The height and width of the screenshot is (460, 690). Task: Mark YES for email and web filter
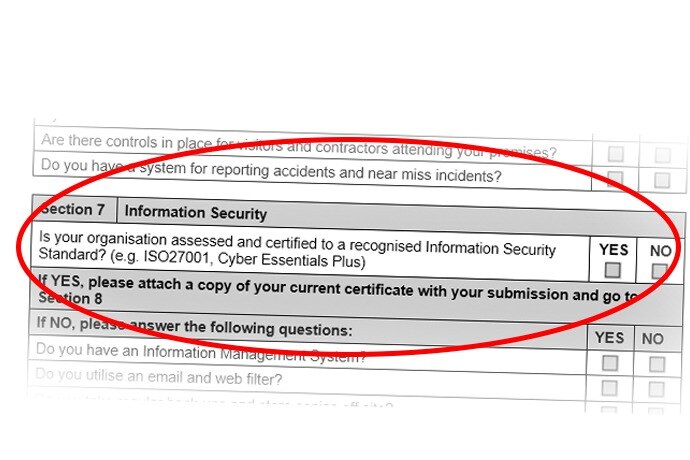coord(610,388)
